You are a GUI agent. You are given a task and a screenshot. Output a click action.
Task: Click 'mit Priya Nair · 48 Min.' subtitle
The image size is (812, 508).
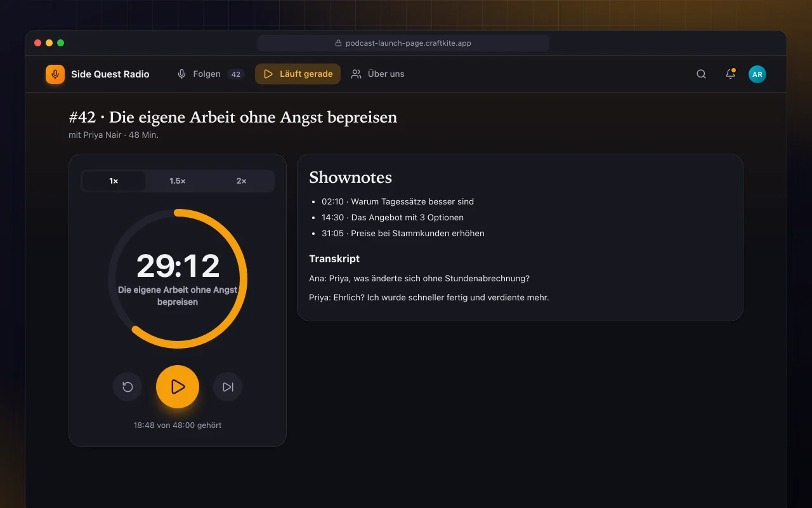(x=114, y=135)
